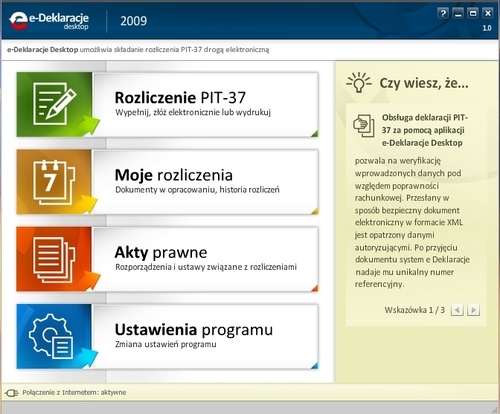
Task: Open help with the question mark button
Action: (x=443, y=13)
